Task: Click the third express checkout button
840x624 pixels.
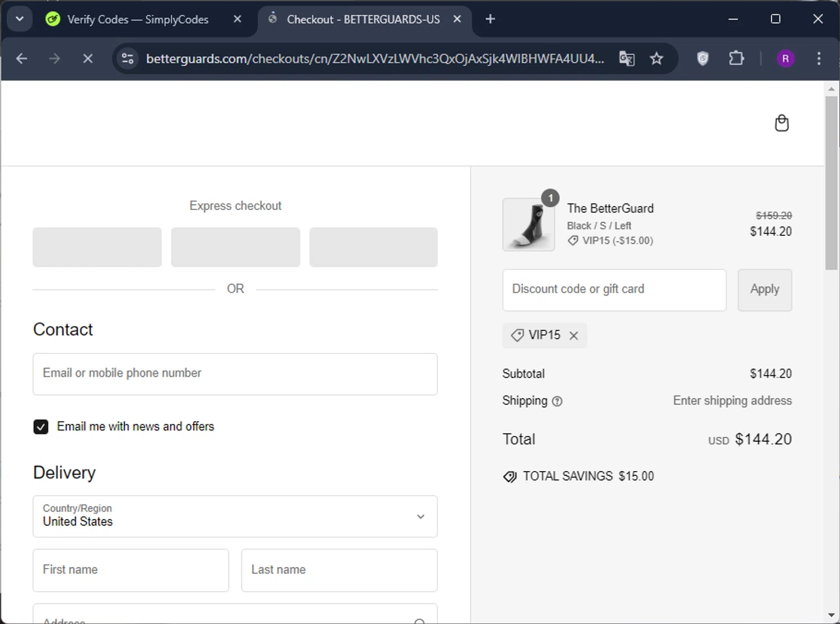Action: [374, 247]
